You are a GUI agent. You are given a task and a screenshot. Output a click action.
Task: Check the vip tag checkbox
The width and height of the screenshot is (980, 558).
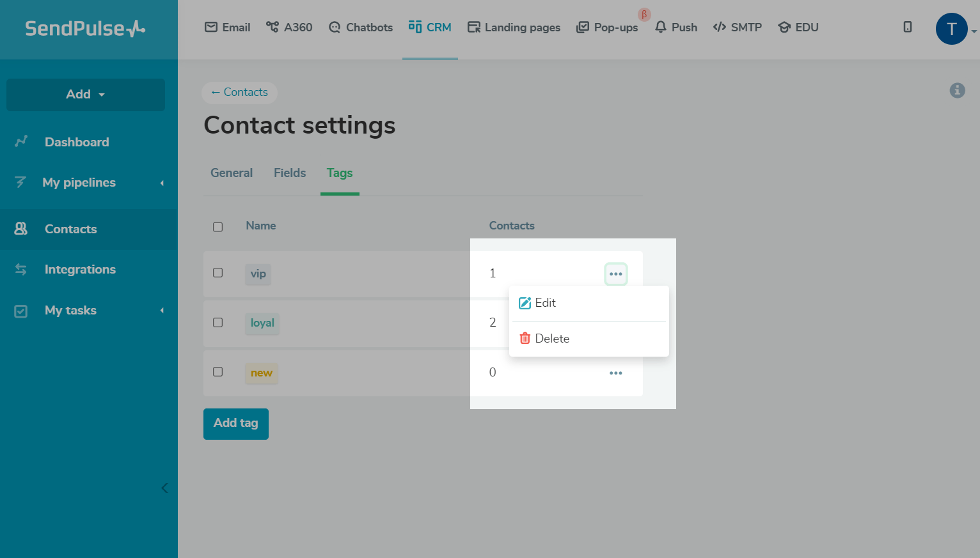click(x=218, y=273)
